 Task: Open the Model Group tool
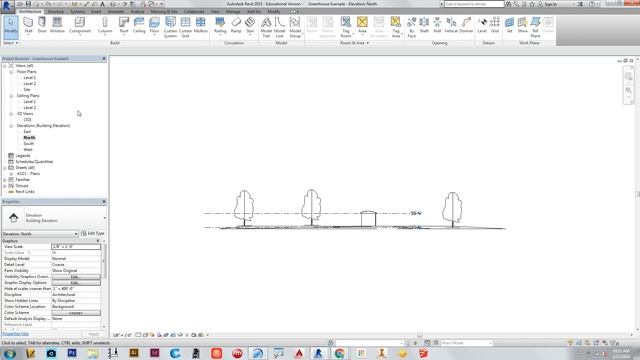tap(295, 27)
